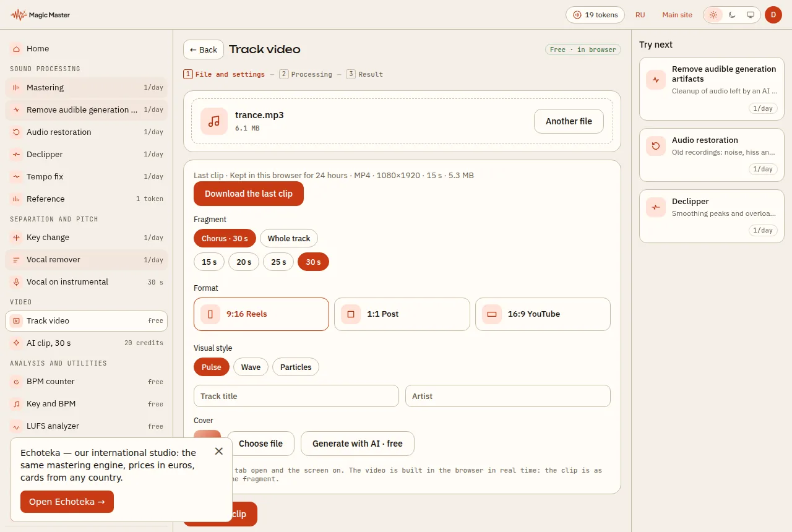Click Another file button
Screen dimensions: 792x532
click(569, 121)
